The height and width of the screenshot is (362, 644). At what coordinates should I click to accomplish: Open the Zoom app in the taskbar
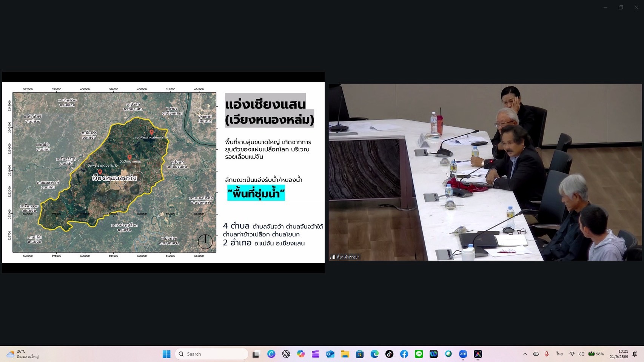coord(463,354)
